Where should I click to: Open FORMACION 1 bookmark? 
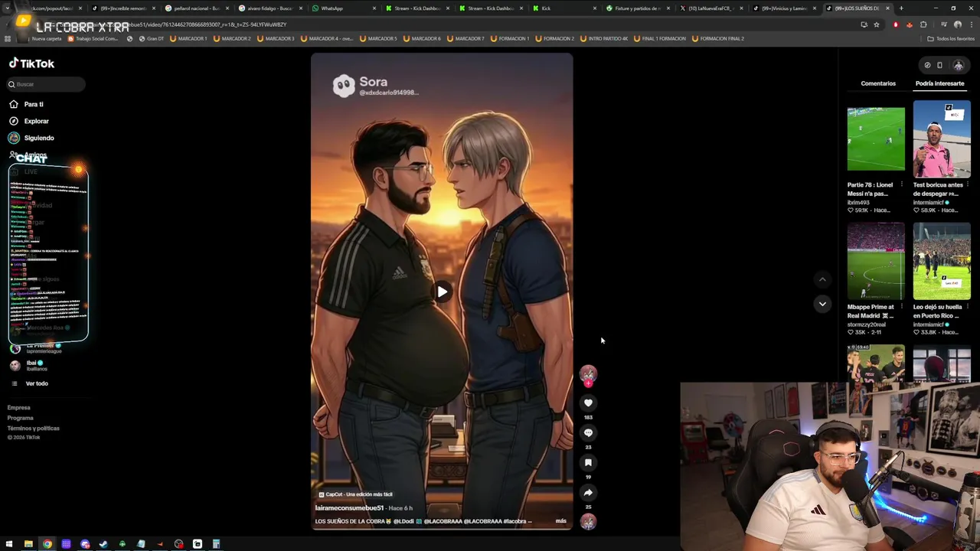coord(509,38)
